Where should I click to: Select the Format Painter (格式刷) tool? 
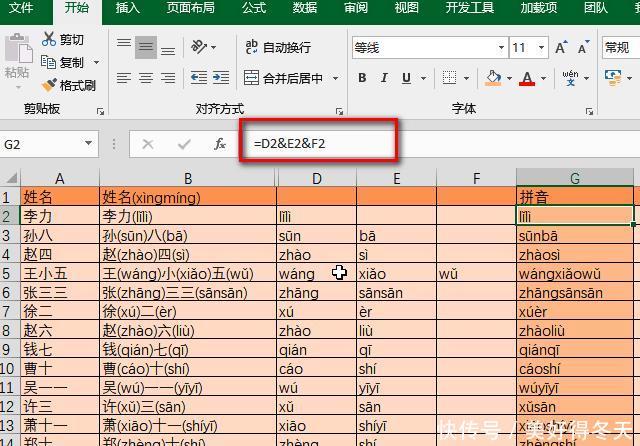coord(69,85)
